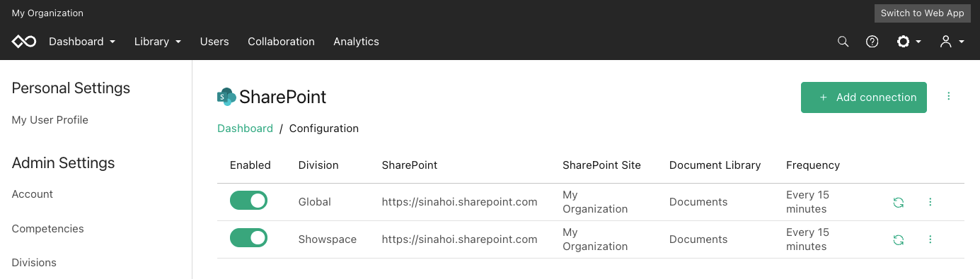Expand the Dashboard dropdown menu
This screenshot has height=279, width=980.
(82, 42)
